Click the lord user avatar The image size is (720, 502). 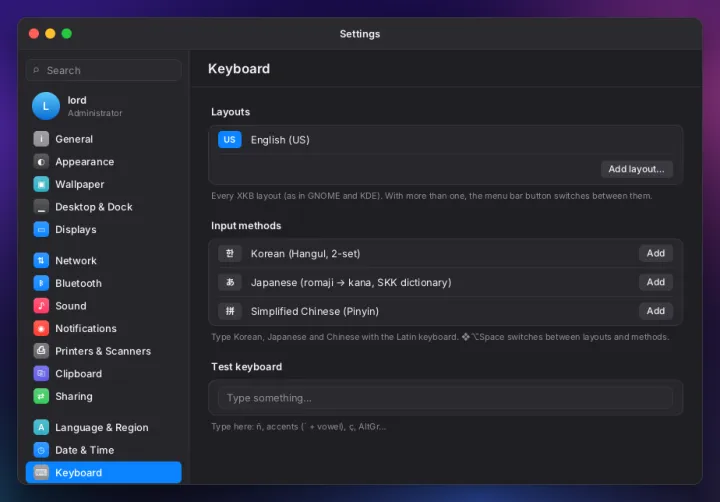tap(46, 106)
